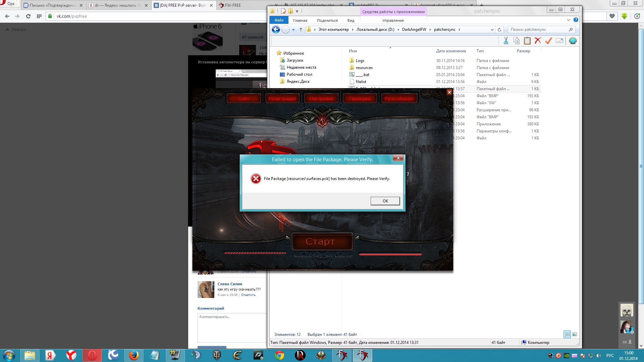Click the New Folder icon in quick access toolbar
Viewport: 644px width, 362px height.
pyautogui.click(x=290, y=11)
